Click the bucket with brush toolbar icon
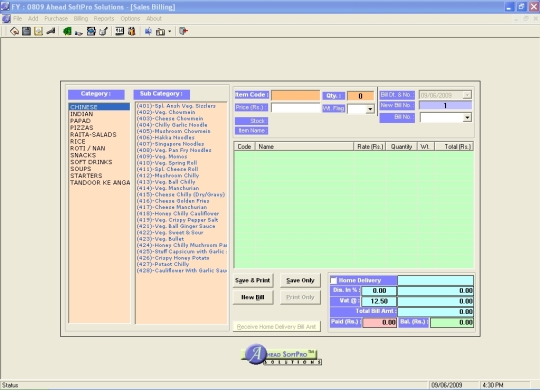 pyautogui.click(x=103, y=31)
